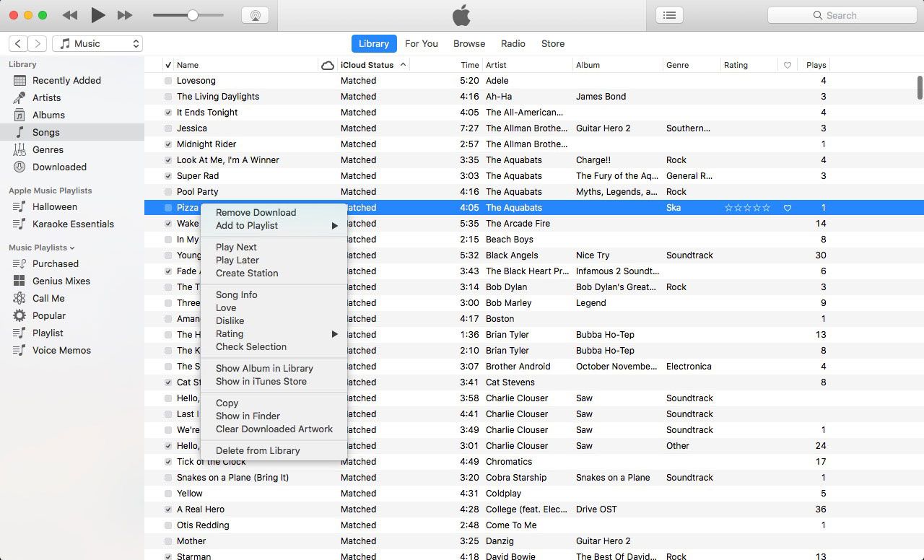
Task: Skip to next track with fast-forward
Action: pos(125,15)
